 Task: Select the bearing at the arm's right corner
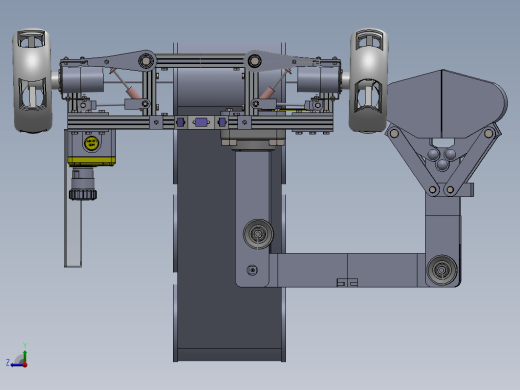(442, 270)
